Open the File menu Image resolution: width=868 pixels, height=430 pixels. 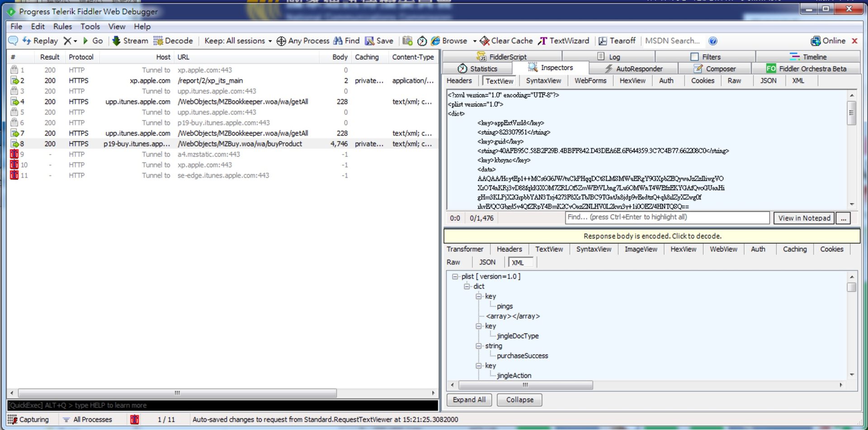click(x=16, y=26)
